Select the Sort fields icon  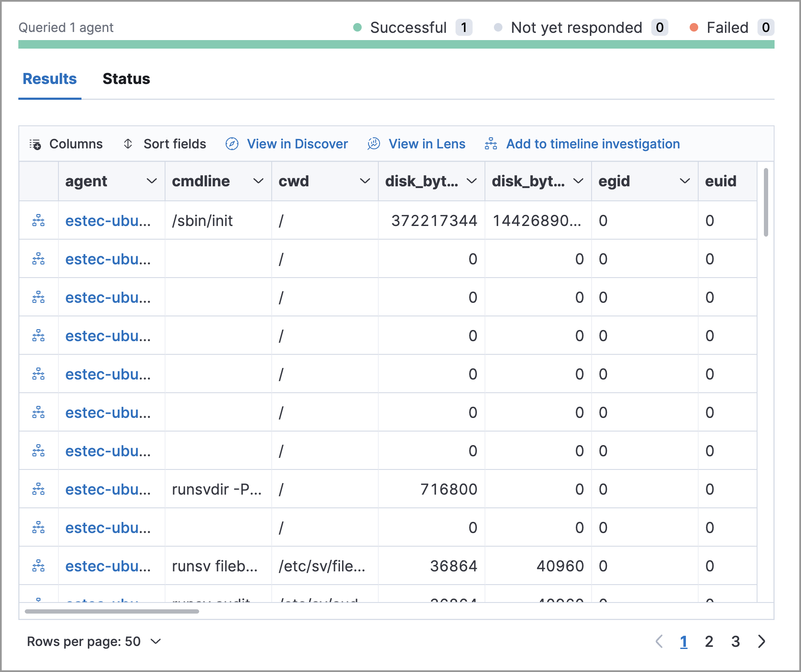click(128, 144)
